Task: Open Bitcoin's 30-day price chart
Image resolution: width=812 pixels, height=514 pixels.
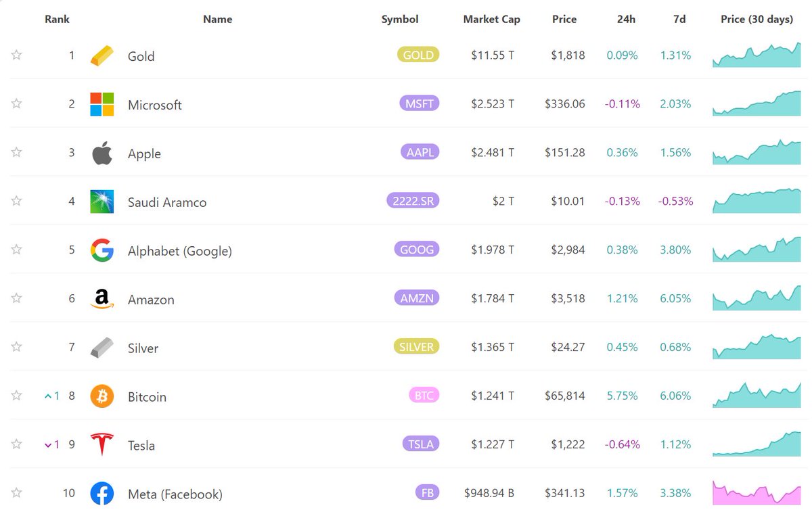Action: (x=757, y=396)
